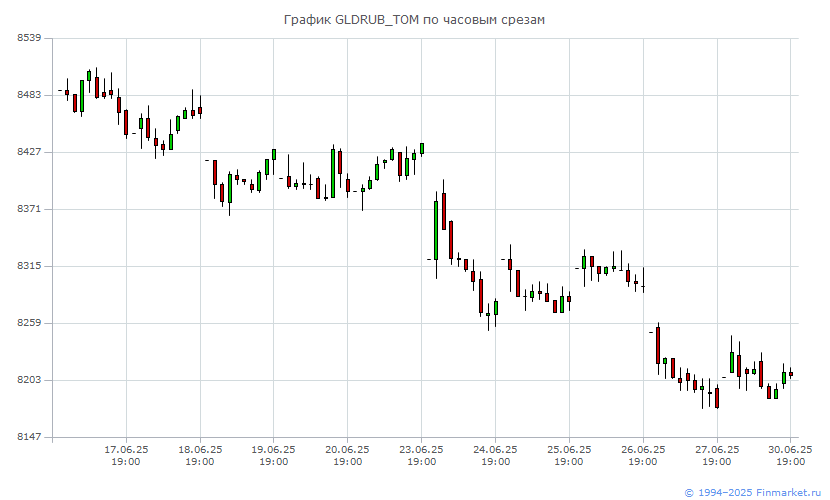Select the 8203 price axis label
The image size is (830, 500).
[29, 380]
